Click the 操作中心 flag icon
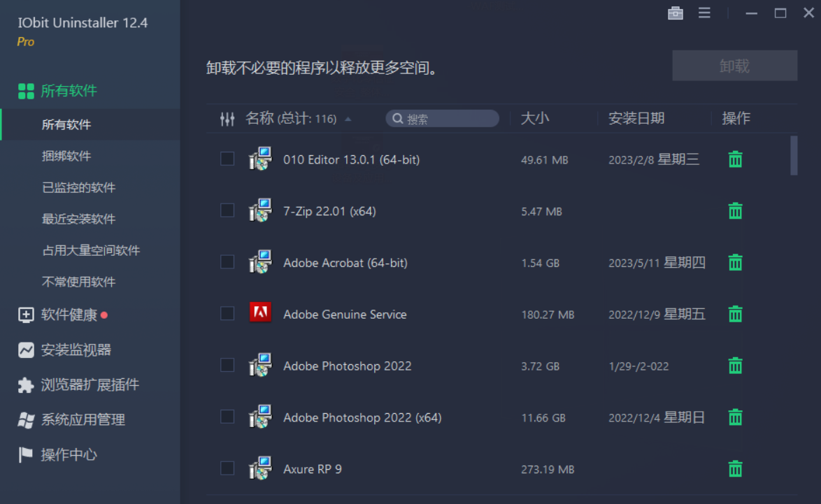This screenshot has height=504, width=821. [x=25, y=455]
